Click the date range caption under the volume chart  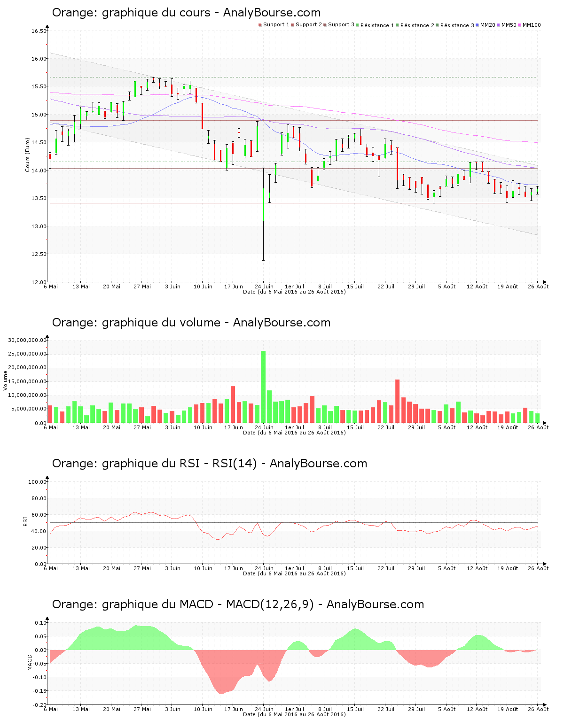click(x=294, y=433)
